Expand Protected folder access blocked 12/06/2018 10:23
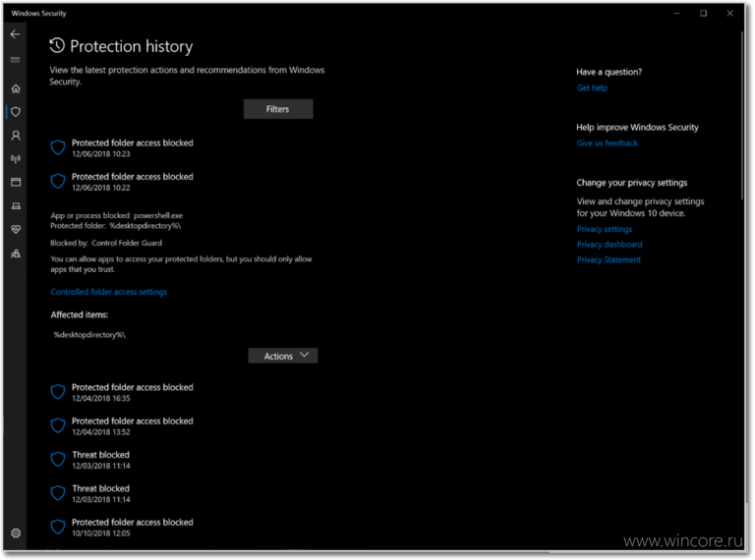Screen dimensions: 755x560 point(133,148)
